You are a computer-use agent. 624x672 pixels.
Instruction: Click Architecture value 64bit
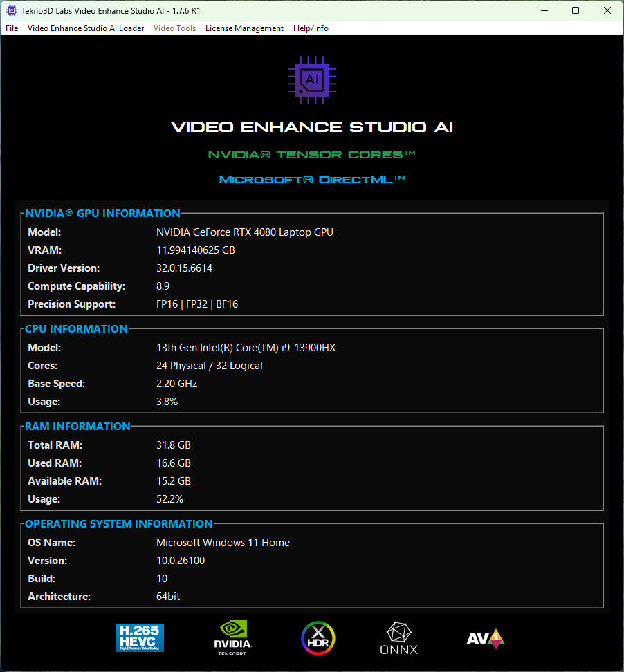click(168, 597)
